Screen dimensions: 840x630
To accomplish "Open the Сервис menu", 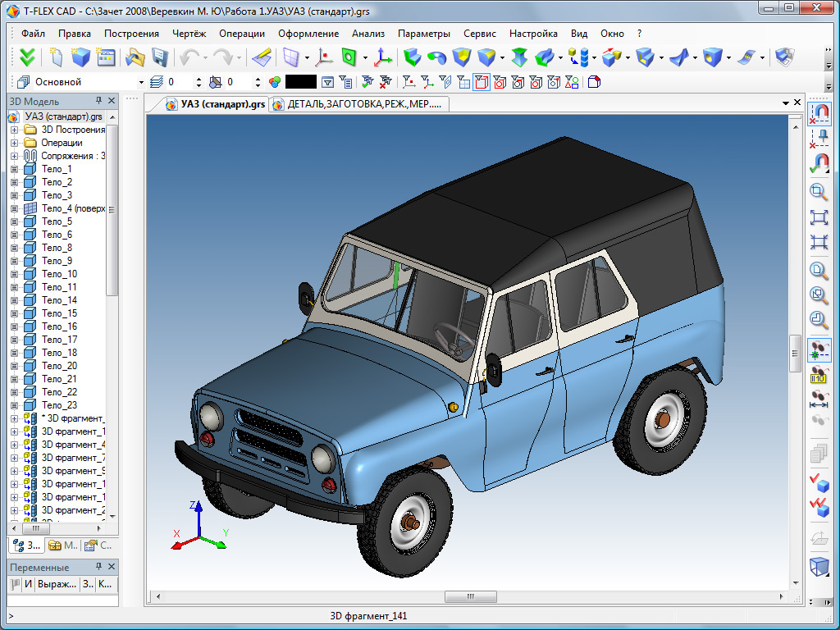I will coord(479,33).
